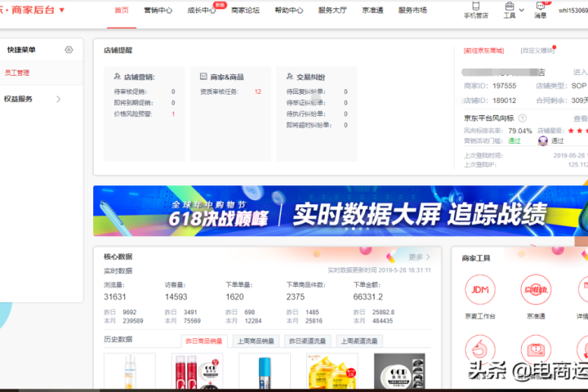Open the 服务市场 menu
The width and height of the screenshot is (588, 392).
(x=412, y=10)
